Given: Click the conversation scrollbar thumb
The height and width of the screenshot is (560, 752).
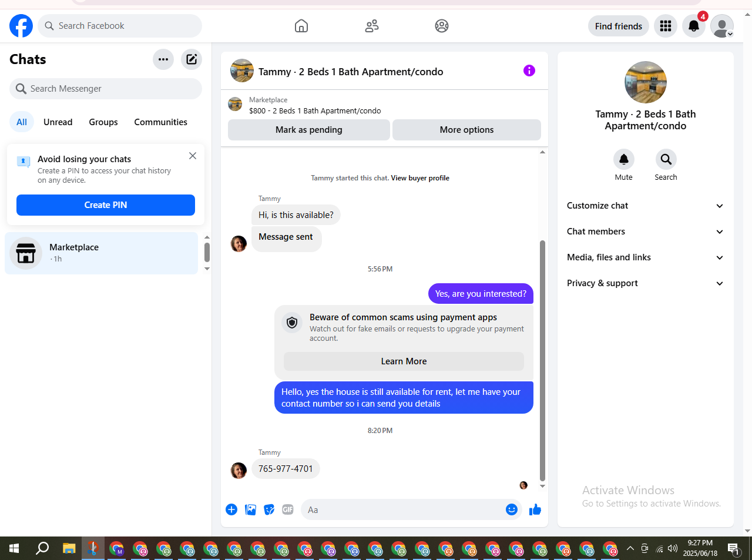Looking at the screenshot, I should (x=542, y=360).
